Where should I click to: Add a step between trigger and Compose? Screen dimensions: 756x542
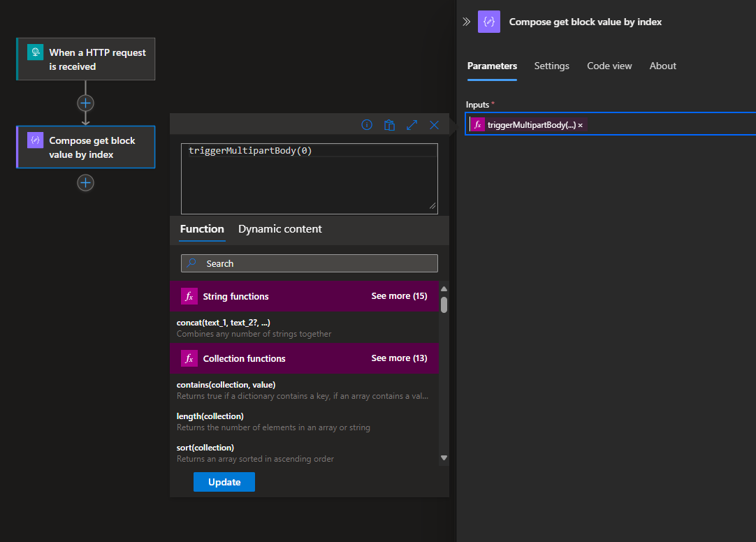click(85, 103)
